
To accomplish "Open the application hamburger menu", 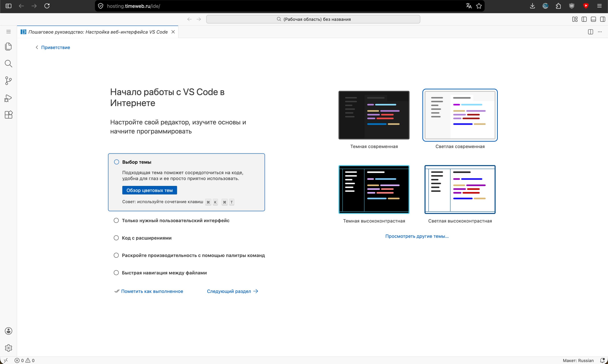I will click(x=8, y=32).
